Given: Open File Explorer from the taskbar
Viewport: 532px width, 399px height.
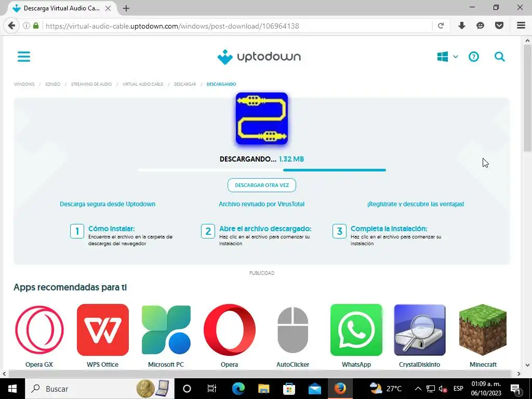Looking at the screenshot, I should coord(263,389).
